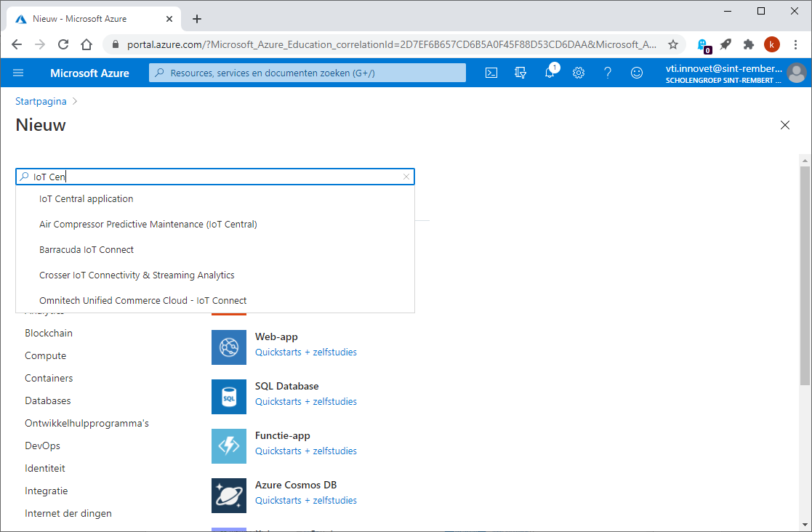Select the DevOps category

pyautogui.click(x=42, y=446)
